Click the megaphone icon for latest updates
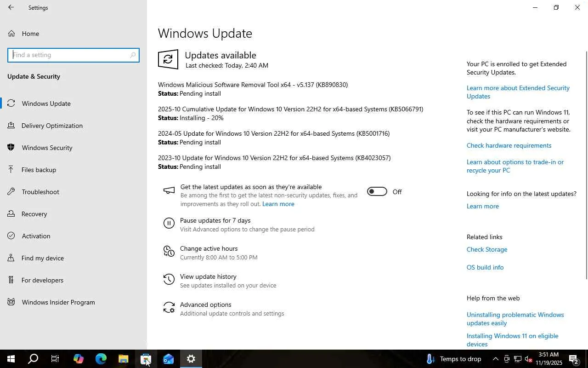 click(x=169, y=190)
